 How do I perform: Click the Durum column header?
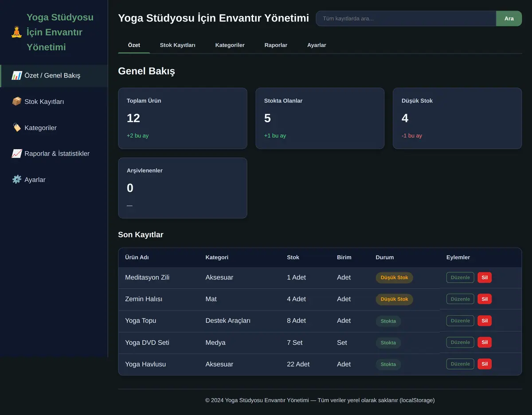coord(385,257)
